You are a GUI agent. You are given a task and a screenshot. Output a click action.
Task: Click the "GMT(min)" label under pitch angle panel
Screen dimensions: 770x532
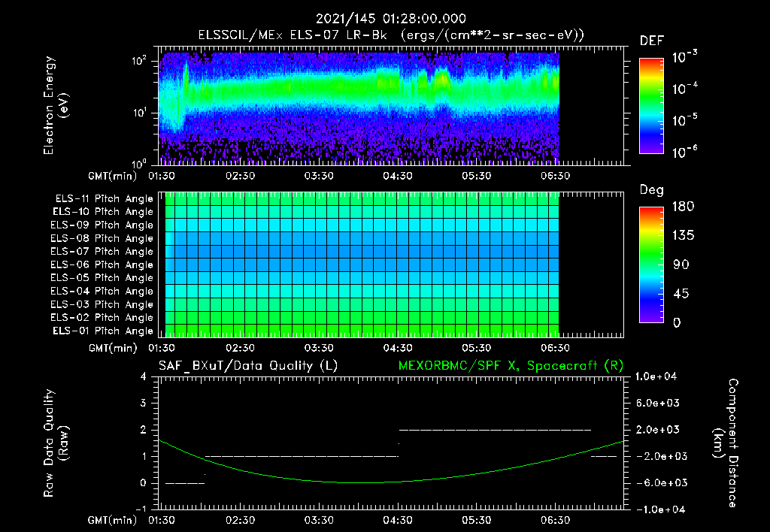tap(113, 349)
